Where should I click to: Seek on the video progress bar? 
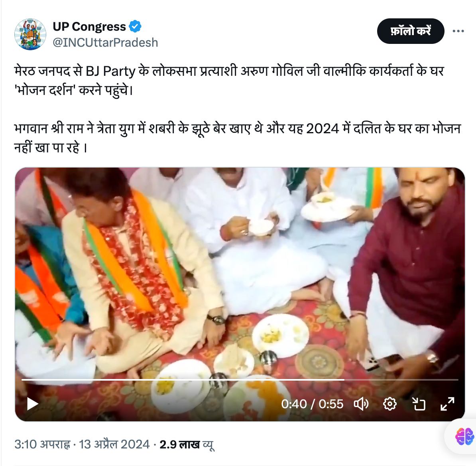(x=240, y=380)
